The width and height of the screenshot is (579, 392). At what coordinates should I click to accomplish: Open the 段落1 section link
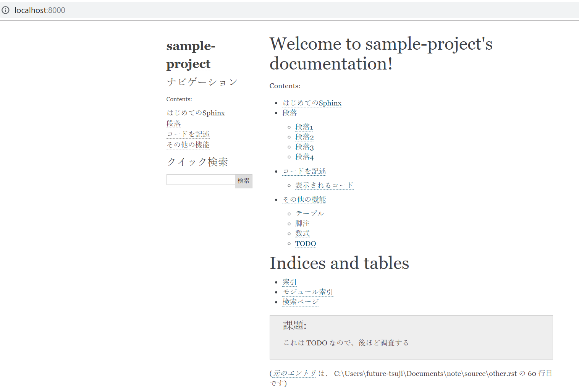(x=304, y=127)
